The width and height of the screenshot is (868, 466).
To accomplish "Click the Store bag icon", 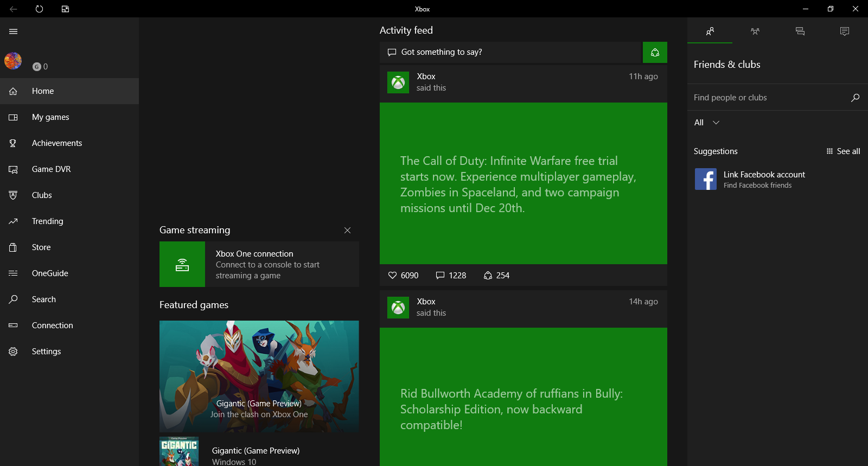I will [13, 247].
